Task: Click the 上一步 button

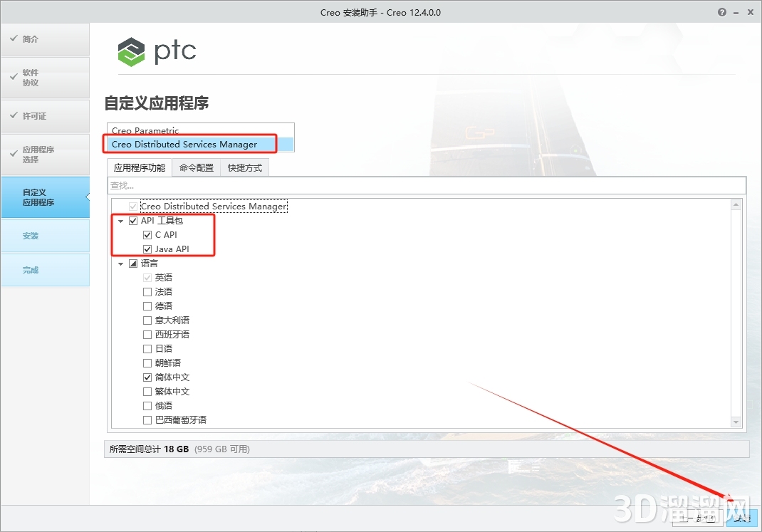Action: tap(697, 518)
